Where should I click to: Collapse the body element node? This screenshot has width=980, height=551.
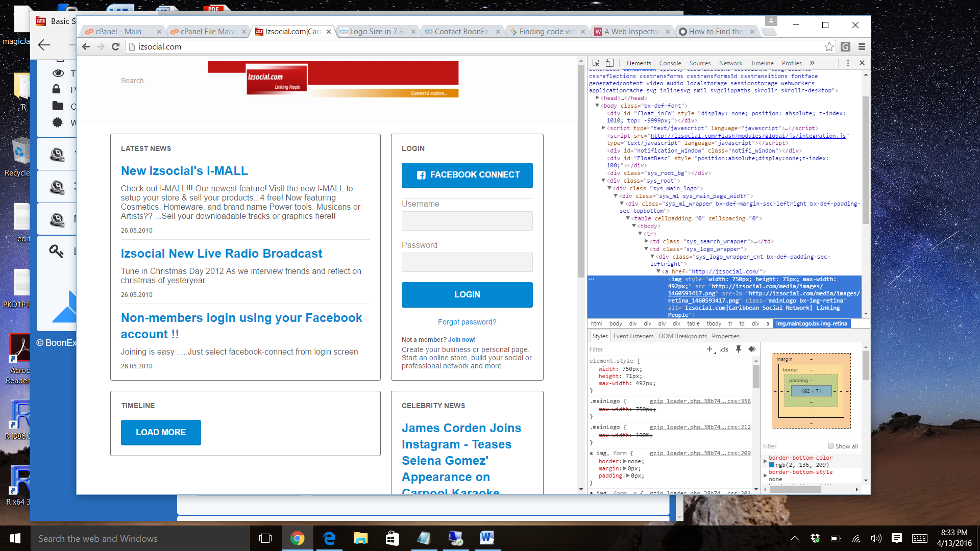pyautogui.click(x=597, y=106)
